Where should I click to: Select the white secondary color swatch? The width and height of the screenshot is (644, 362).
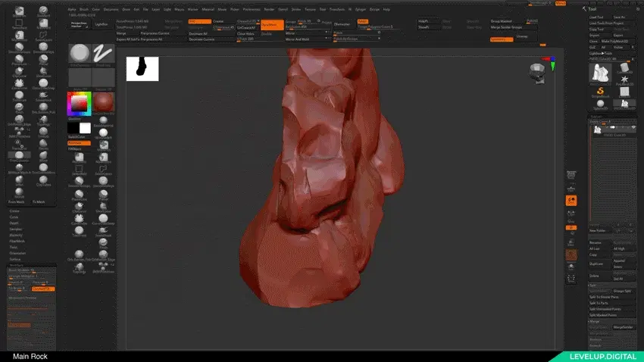85,128
